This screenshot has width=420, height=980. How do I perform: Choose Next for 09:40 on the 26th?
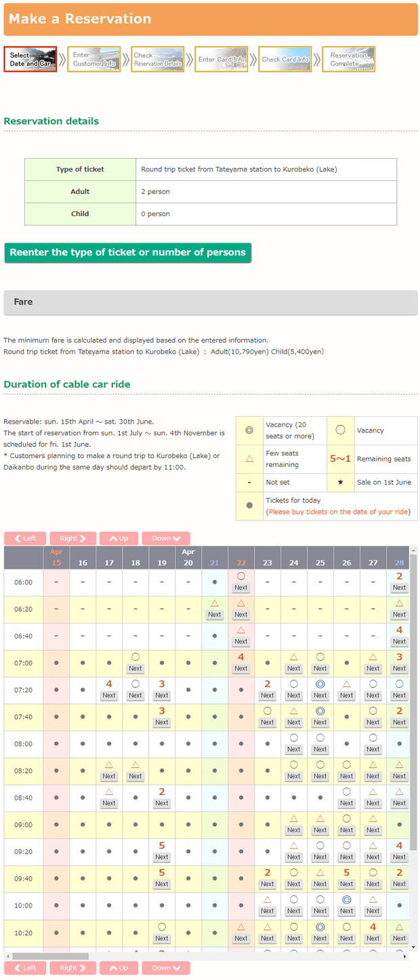347,884
